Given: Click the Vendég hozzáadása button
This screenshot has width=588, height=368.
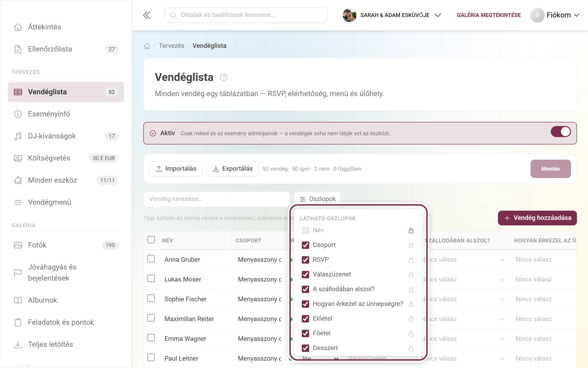Looking at the screenshot, I should 537,218.
